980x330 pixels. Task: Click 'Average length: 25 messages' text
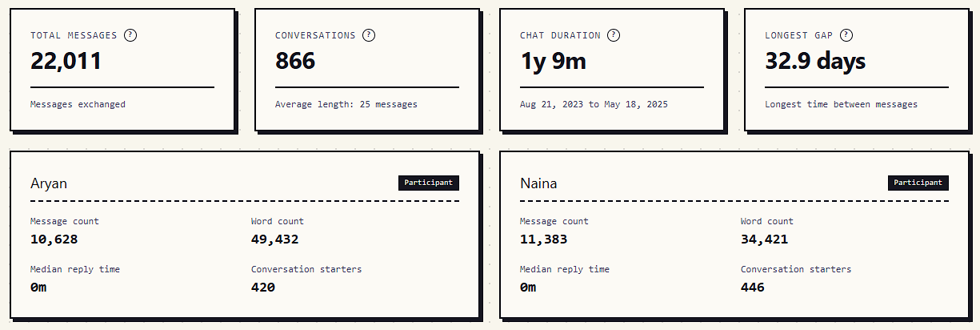coord(346,104)
